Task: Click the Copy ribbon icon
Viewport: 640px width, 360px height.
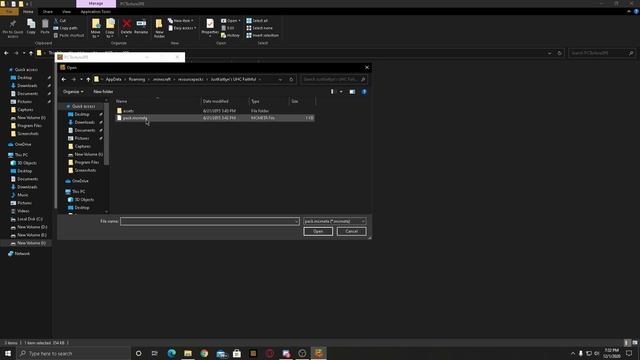Action: pos(31,27)
